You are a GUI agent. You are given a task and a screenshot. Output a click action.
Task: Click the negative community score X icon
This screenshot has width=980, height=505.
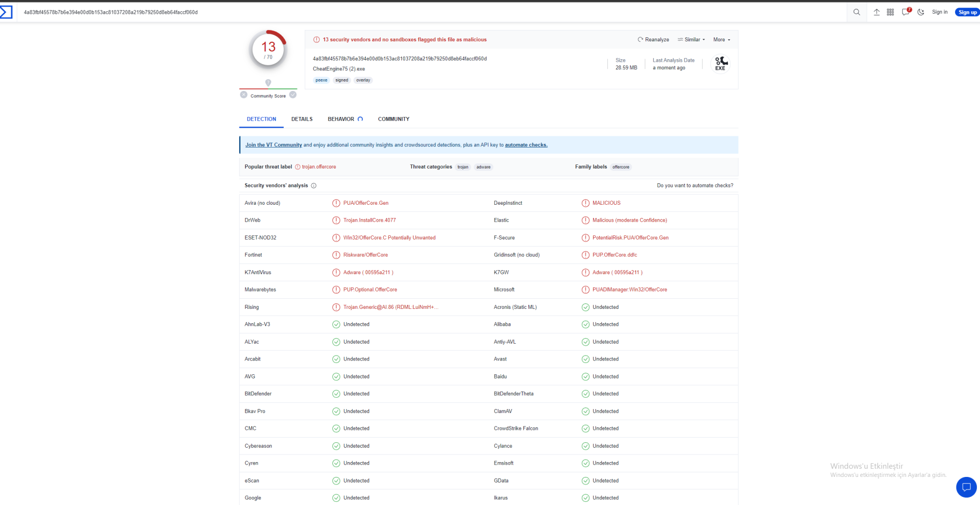[x=244, y=94]
